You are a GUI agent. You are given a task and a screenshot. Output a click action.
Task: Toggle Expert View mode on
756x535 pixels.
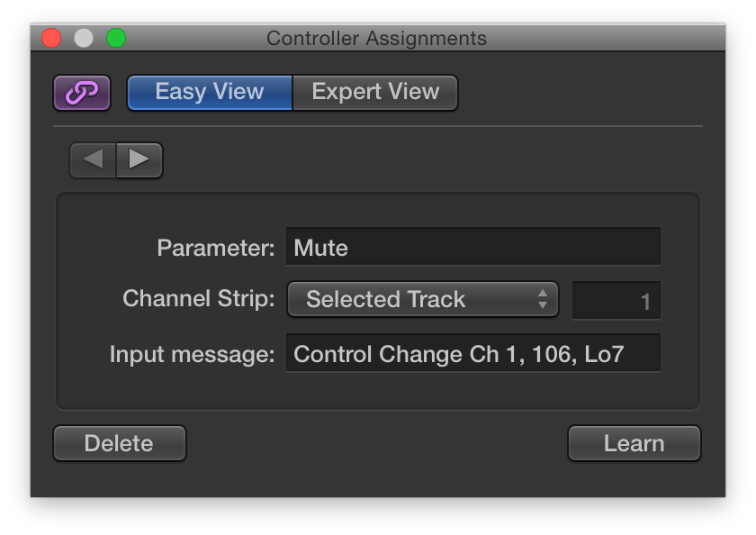(374, 91)
